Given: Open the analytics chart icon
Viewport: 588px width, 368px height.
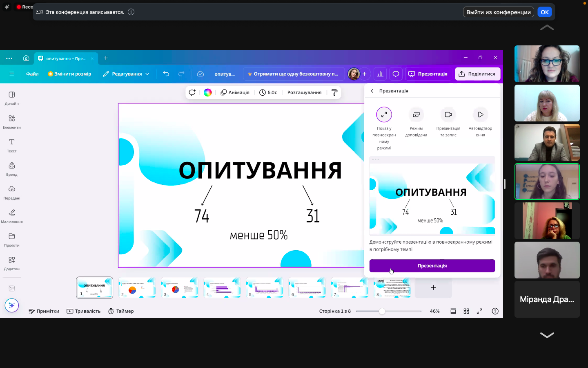Looking at the screenshot, I should tap(380, 74).
